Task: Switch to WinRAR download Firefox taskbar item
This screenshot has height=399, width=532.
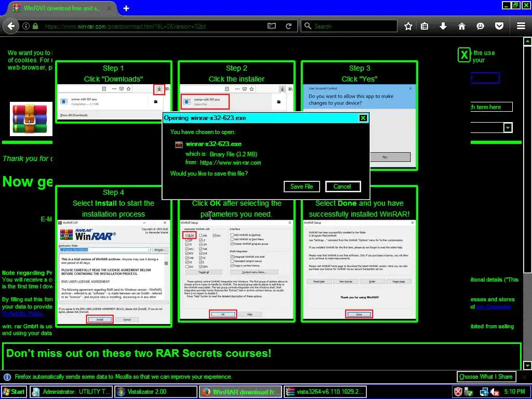Action: tap(240, 392)
